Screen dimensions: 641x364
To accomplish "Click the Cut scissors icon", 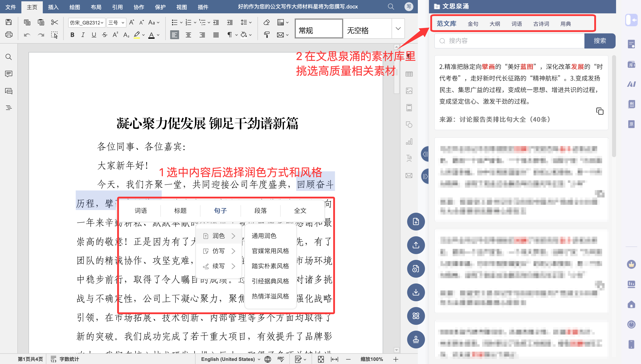I will pyautogui.click(x=55, y=22).
